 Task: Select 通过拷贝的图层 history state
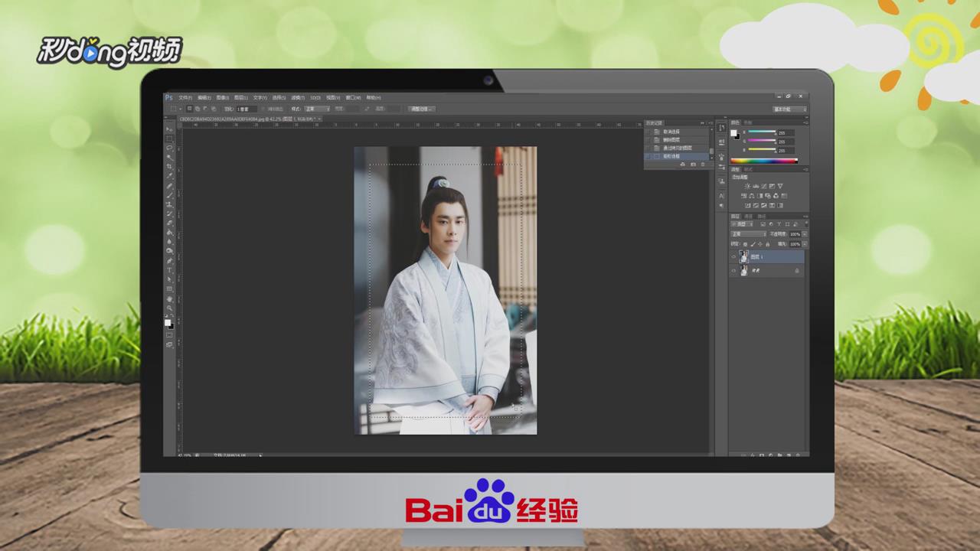[677, 148]
